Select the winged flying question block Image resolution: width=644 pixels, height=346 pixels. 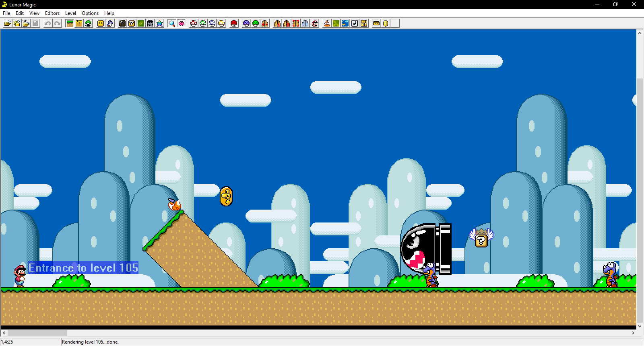click(x=481, y=238)
